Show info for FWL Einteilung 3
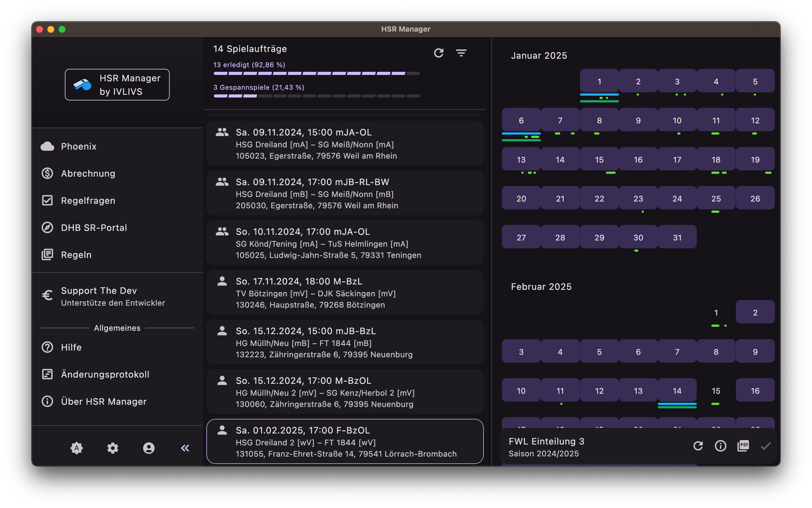Screen dimensions: 812x508 click(x=720, y=446)
